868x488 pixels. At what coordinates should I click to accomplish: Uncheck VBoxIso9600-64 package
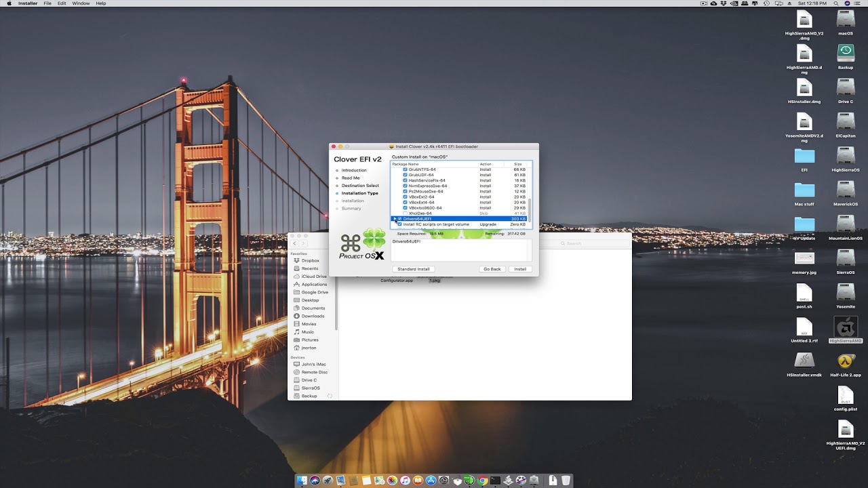[x=406, y=208]
